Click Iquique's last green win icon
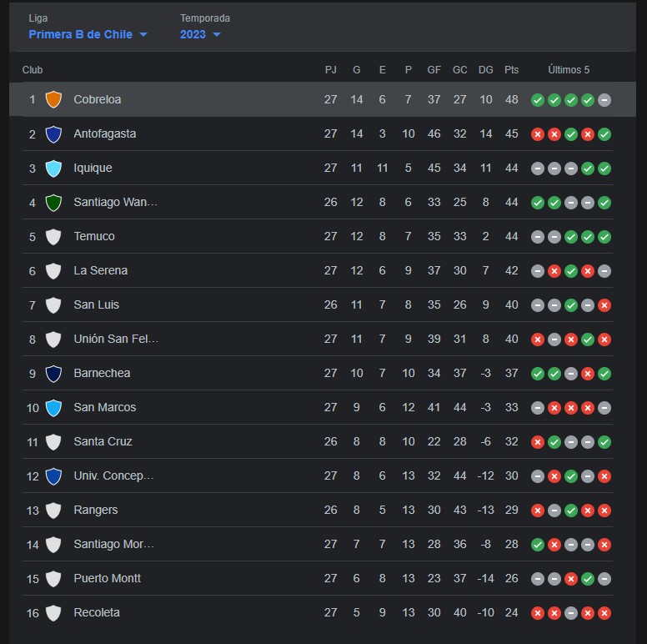 point(604,169)
